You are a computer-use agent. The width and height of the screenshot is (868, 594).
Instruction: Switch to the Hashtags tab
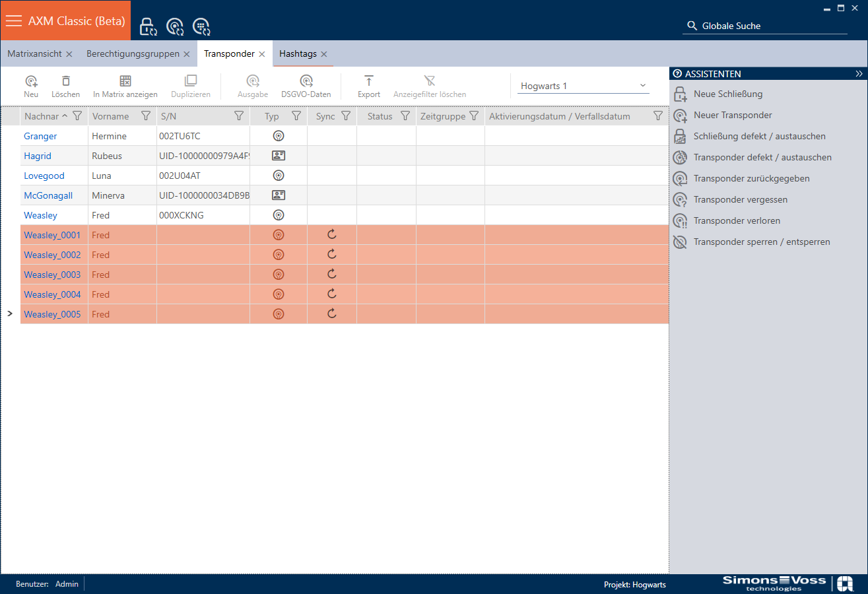click(298, 54)
